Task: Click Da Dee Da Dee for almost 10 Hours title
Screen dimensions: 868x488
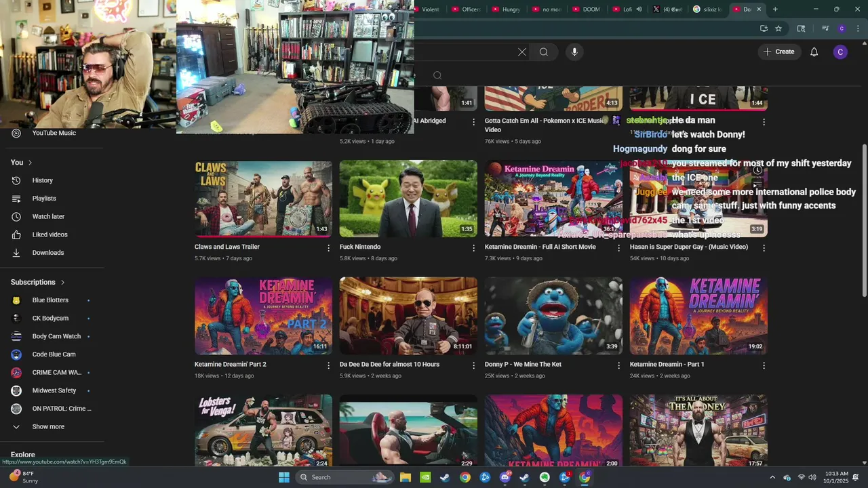Action: [x=389, y=364]
